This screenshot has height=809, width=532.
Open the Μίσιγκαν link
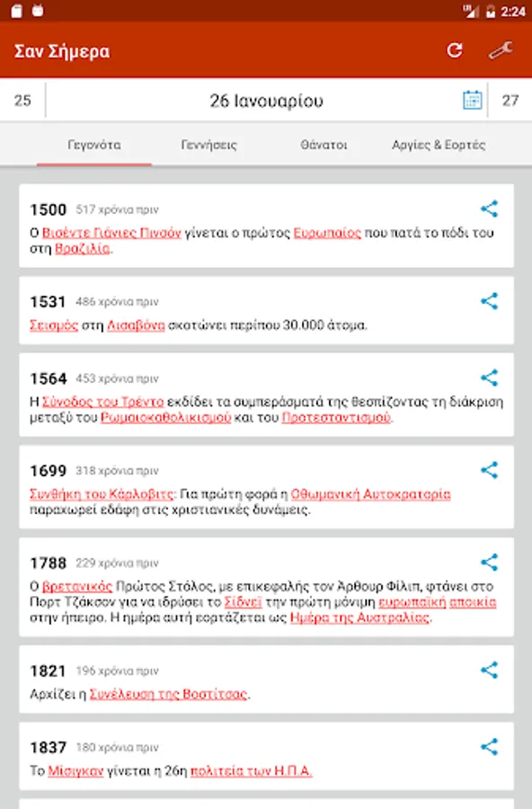point(75,771)
